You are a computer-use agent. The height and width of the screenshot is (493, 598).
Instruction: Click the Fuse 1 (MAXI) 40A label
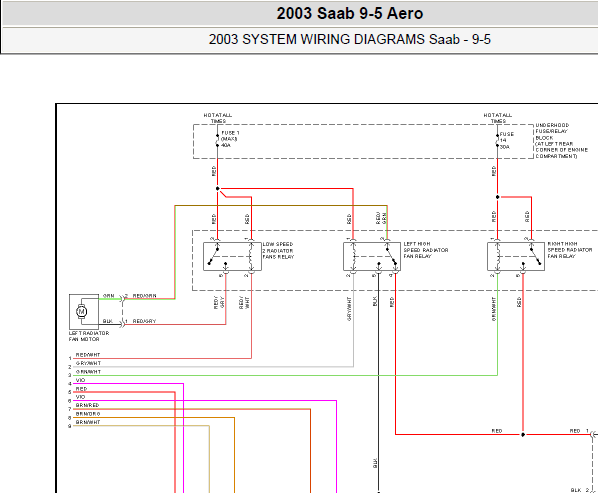pos(230,139)
